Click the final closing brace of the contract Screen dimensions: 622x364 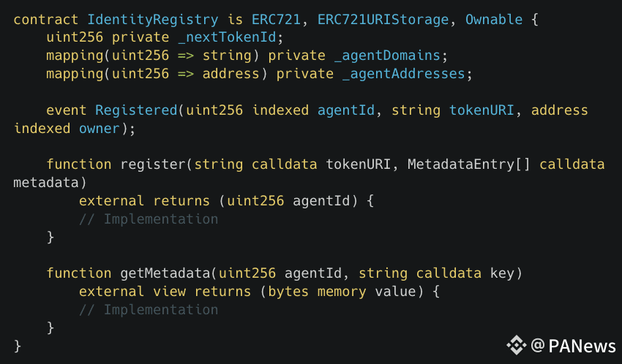click(x=17, y=346)
